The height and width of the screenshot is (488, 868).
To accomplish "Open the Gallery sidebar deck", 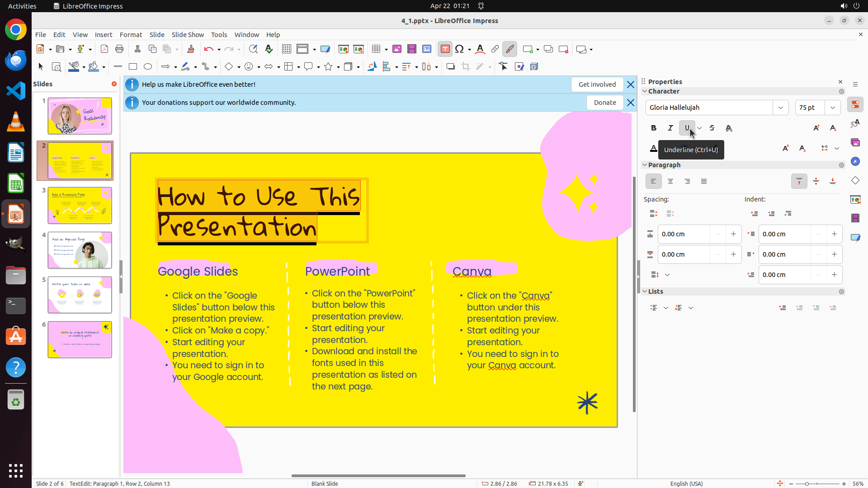I will (855, 143).
